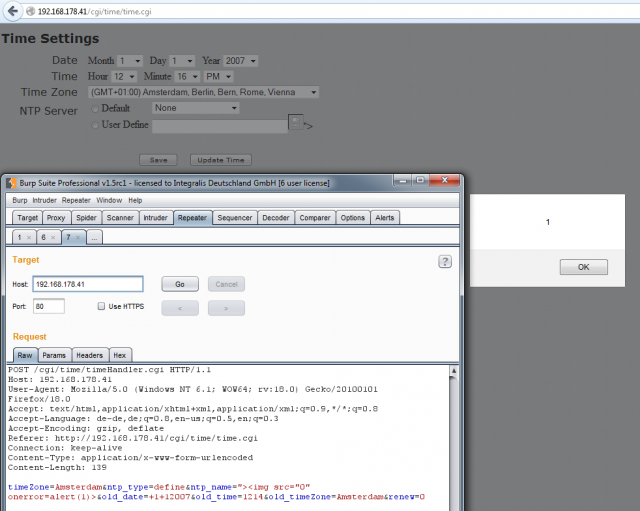The width and height of the screenshot is (640, 511).
Task: Open the Burp menu
Action: pos(20,200)
